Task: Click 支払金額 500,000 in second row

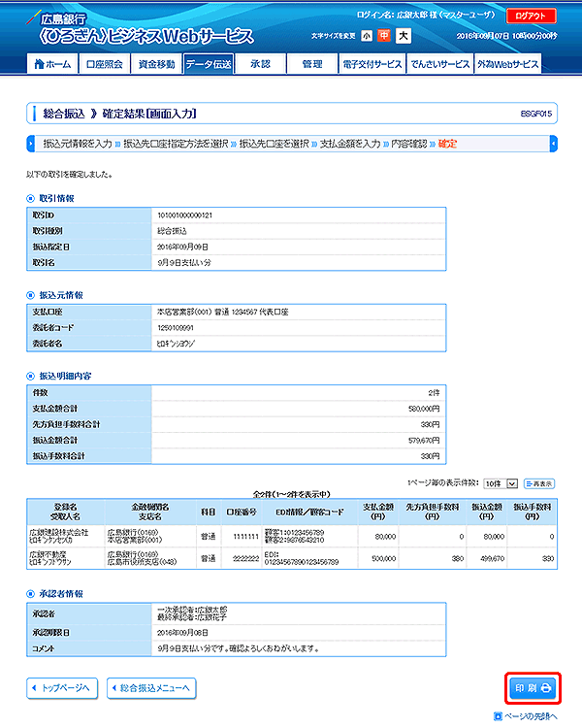Action: (x=384, y=558)
